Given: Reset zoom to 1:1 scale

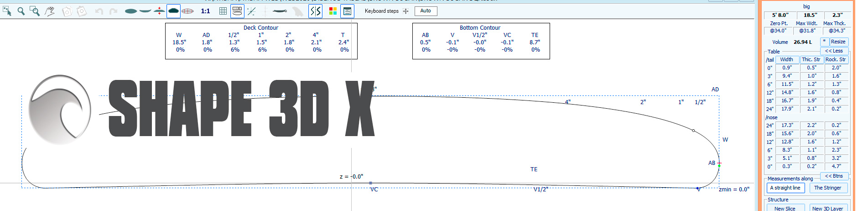Looking at the screenshot, I should point(206,11).
